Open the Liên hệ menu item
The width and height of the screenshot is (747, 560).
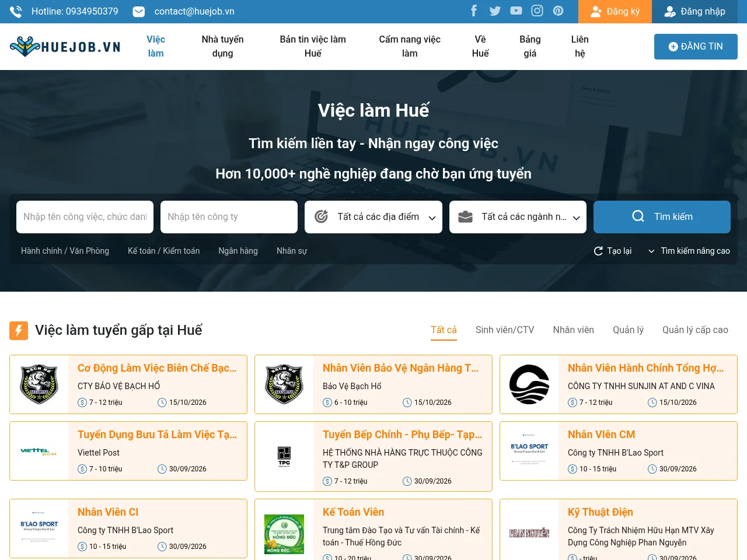pos(580,47)
